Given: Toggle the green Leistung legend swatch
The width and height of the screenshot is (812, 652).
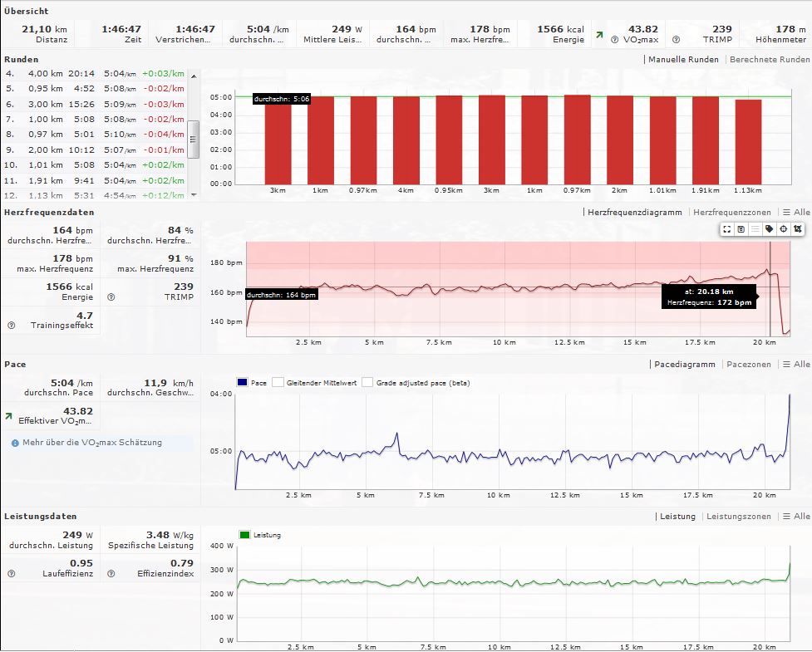Looking at the screenshot, I should pyautogui.click(x=244, y=535).
